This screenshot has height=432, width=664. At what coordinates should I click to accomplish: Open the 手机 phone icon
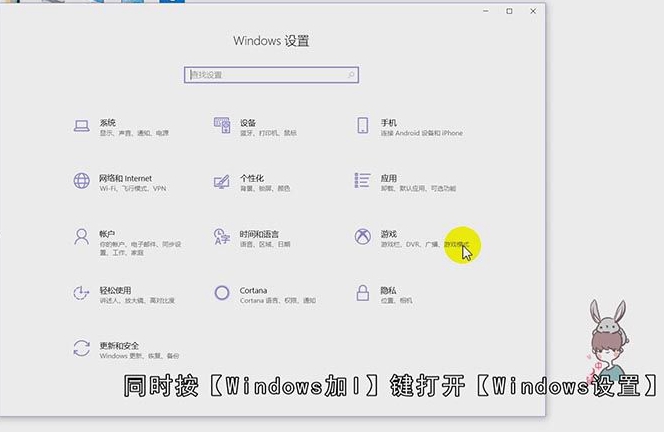[x=362, y=126]
